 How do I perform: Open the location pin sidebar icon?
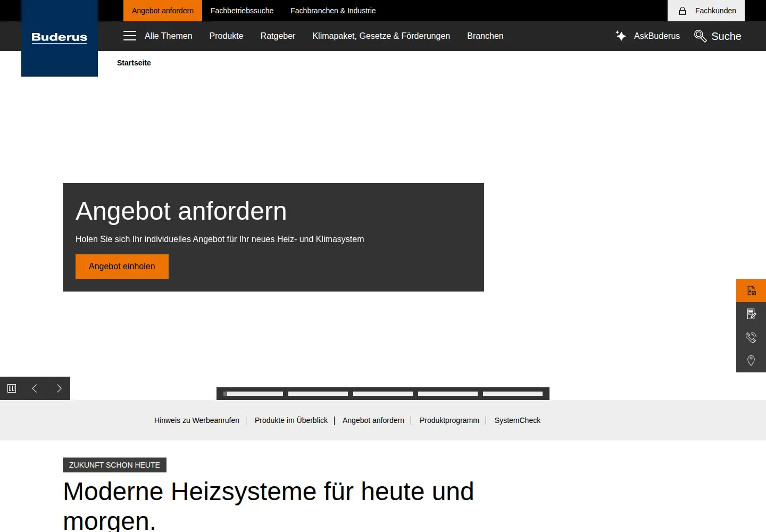(x=751, y=361)
